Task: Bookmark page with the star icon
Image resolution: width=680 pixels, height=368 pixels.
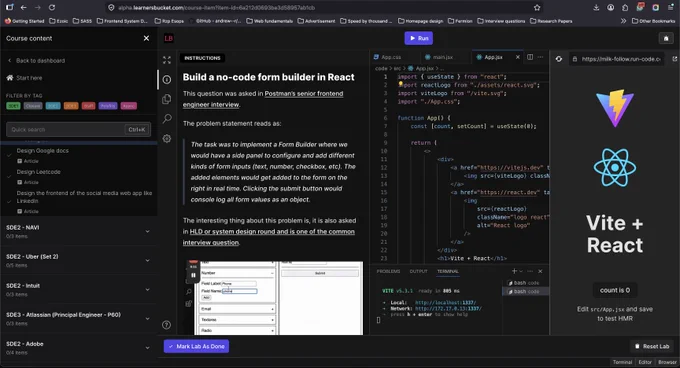Action: pyautogui.click(x=537, y=7)
